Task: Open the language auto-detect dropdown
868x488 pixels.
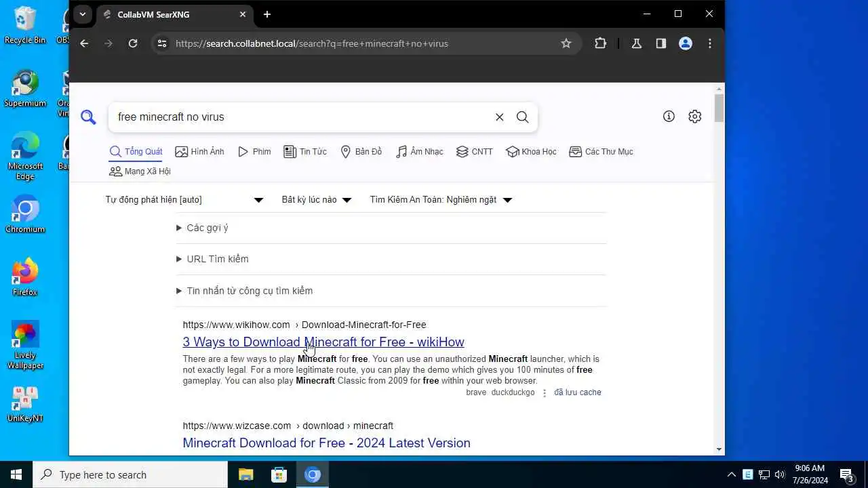Action: (x=184, y=200)
